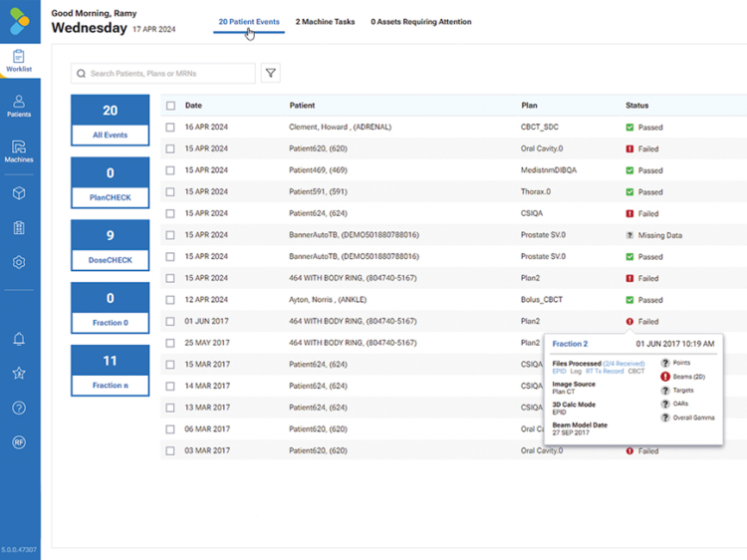
Task: Click the filter funnel icon
Action: (271, 73)
